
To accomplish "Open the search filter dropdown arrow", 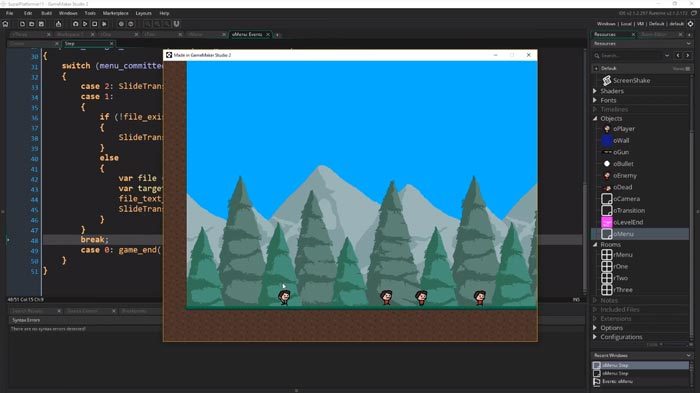I will [x=667, y=56].
